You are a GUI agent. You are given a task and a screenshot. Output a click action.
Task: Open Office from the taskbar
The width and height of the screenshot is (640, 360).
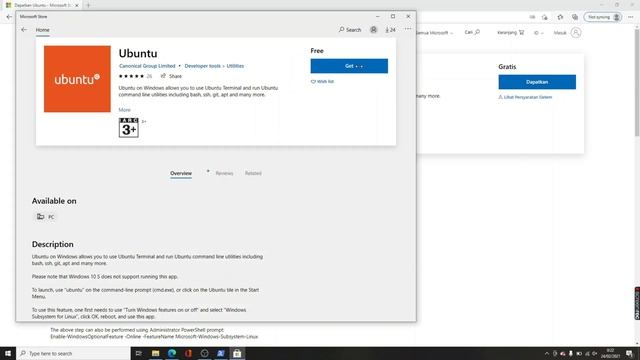[x=188, y=353]
